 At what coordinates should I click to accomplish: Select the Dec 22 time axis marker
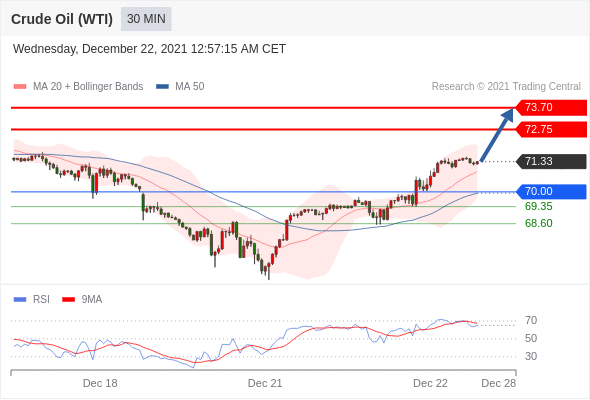point(430,383)
